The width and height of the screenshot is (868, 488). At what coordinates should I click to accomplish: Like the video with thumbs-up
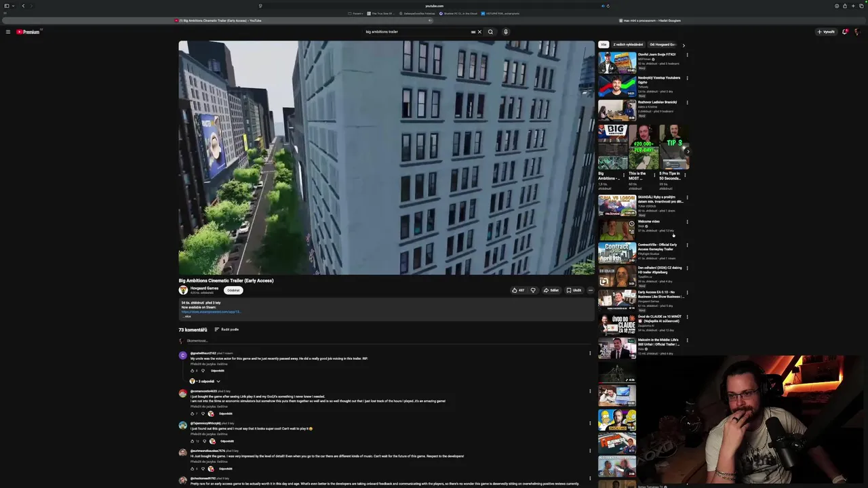518,290
